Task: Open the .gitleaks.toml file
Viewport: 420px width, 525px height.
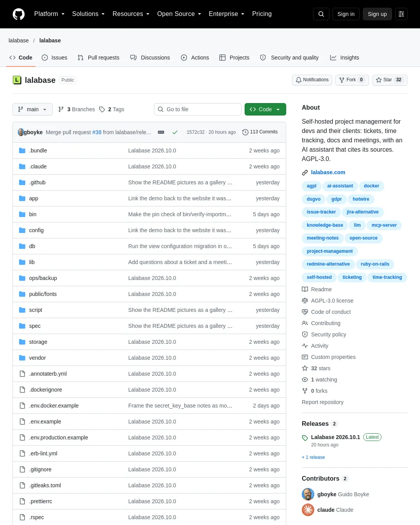Action: [45, 485]
